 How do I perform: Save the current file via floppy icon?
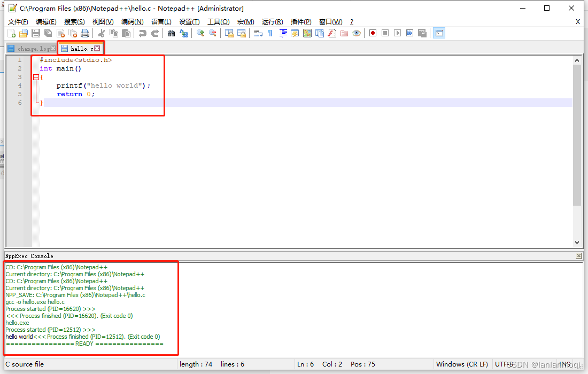pos(36,33)
